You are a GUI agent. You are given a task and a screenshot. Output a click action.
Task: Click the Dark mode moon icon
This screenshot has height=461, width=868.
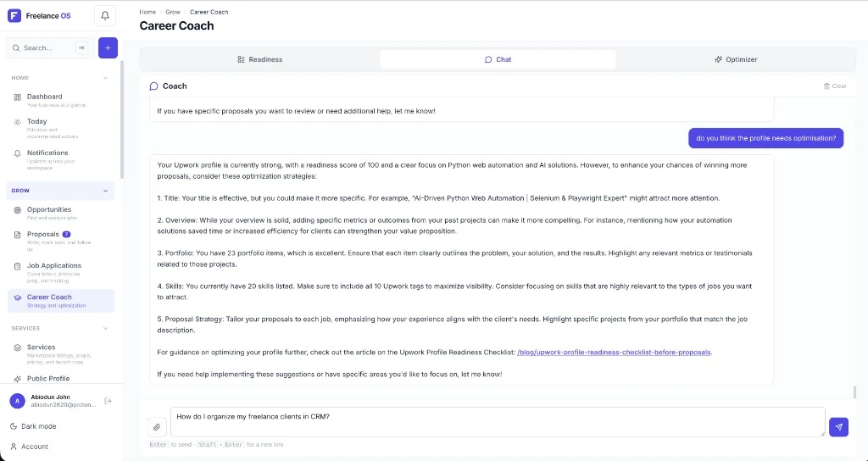pyautogui.click(x=14, y=426)
